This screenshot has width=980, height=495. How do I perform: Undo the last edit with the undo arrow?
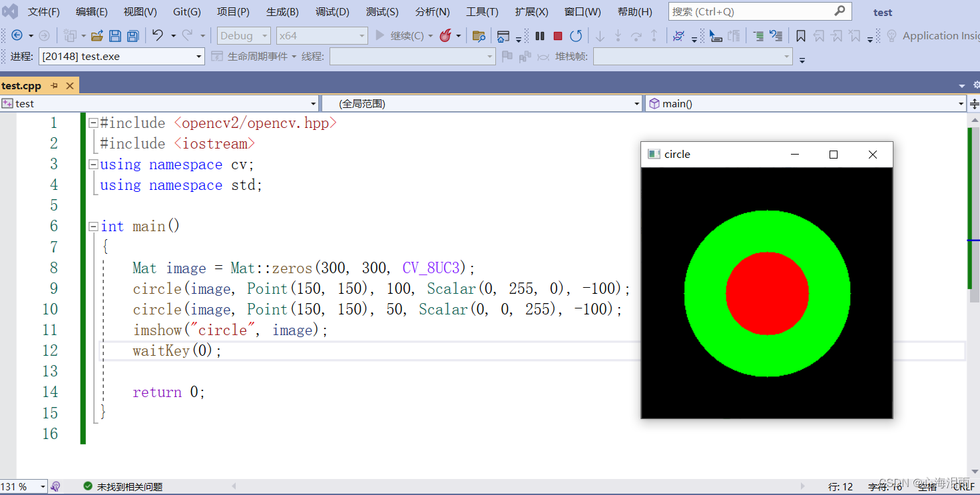coord(158,35)
